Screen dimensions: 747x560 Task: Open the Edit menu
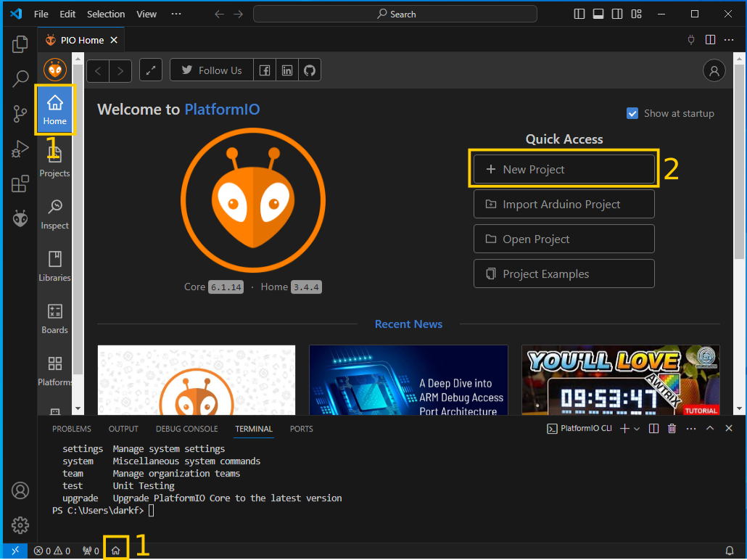pos(67,14)
